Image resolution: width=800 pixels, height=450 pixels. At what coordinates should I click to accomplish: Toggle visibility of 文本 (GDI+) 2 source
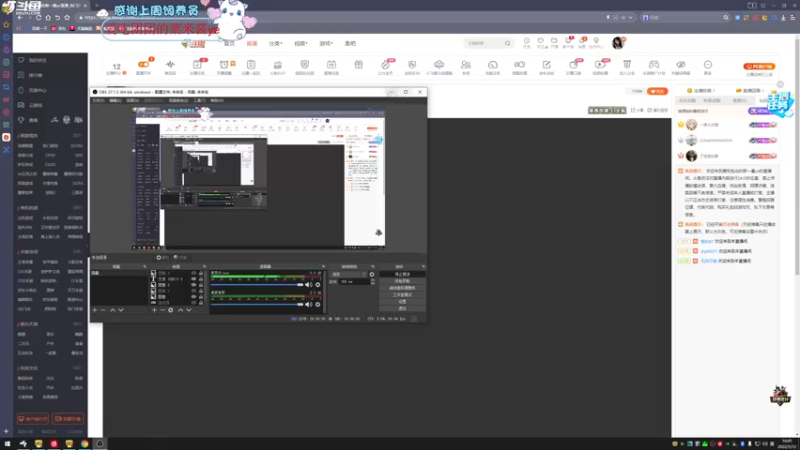[x=193, y=279]
